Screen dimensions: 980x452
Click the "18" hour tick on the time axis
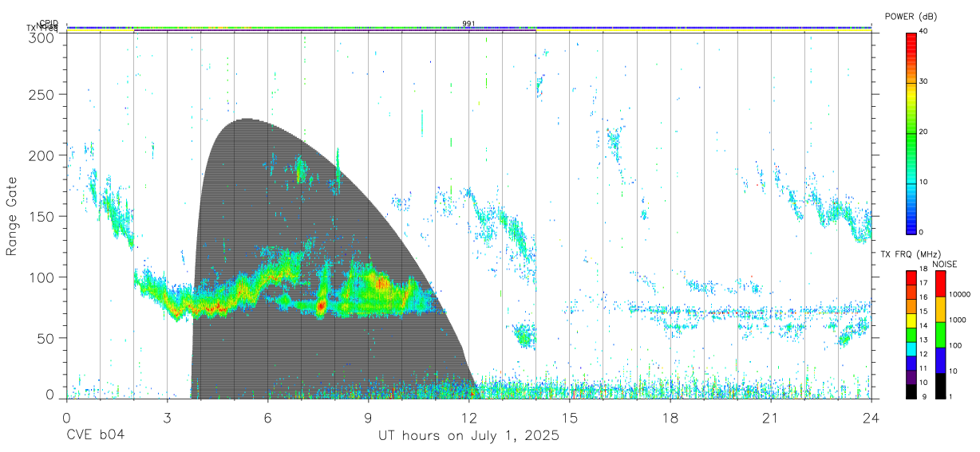[670, 418]
